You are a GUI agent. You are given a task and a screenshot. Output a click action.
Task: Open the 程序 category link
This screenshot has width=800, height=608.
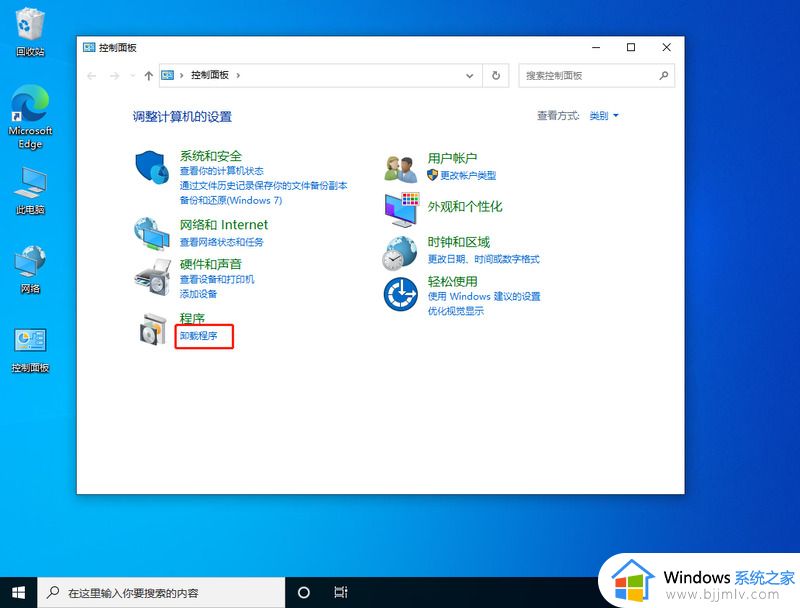point(192,318)
